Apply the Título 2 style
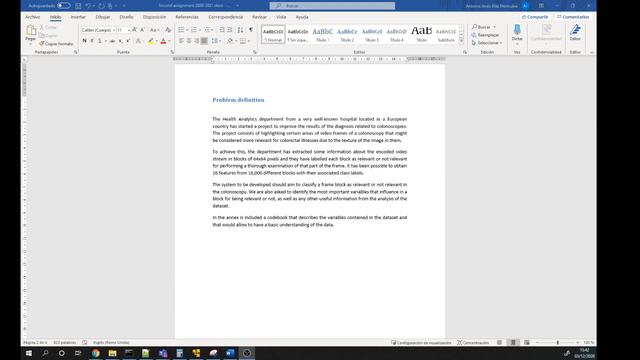This screenshot has width=640, height=360. point(347,34)
